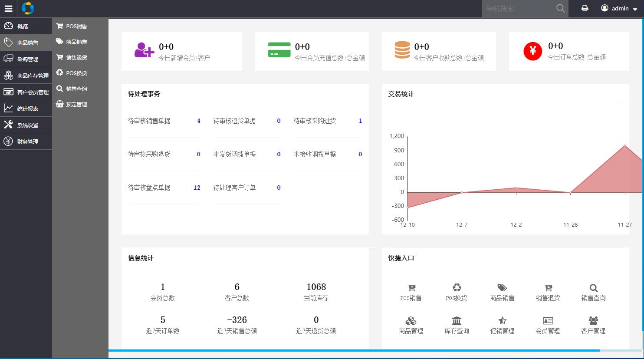Click the admin user avatar icon
The image size is (644, 359).
click(605, 8)
